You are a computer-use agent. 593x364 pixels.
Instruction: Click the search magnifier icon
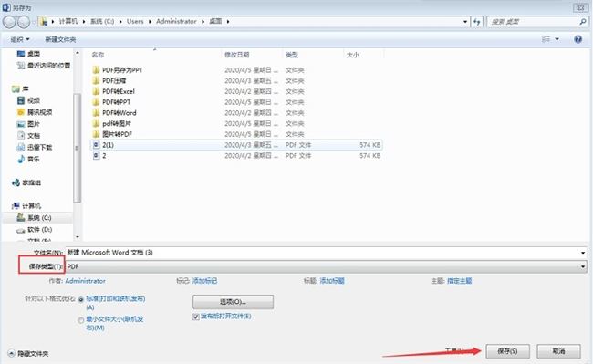(x=583, y=22)
